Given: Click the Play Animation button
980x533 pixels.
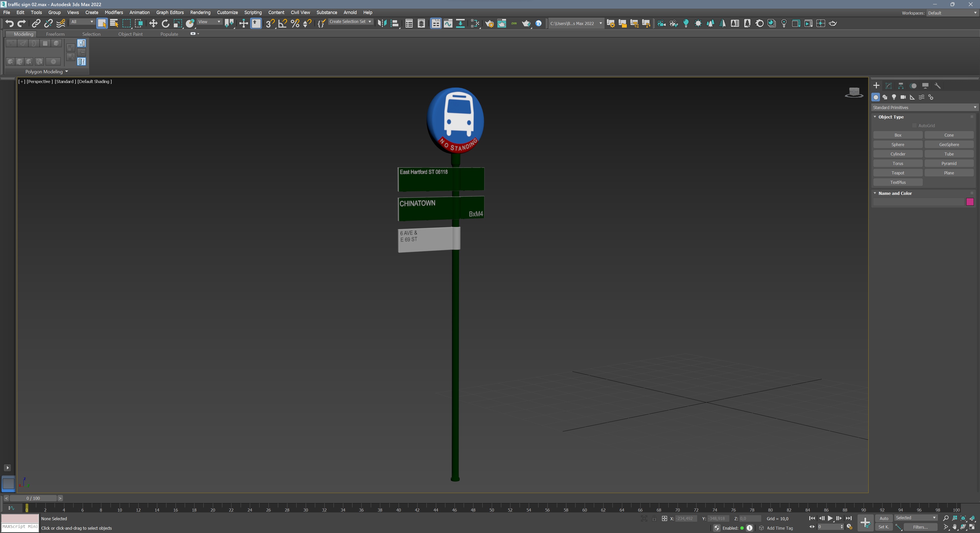Looking at the screenshot, I should coord(830,518).
